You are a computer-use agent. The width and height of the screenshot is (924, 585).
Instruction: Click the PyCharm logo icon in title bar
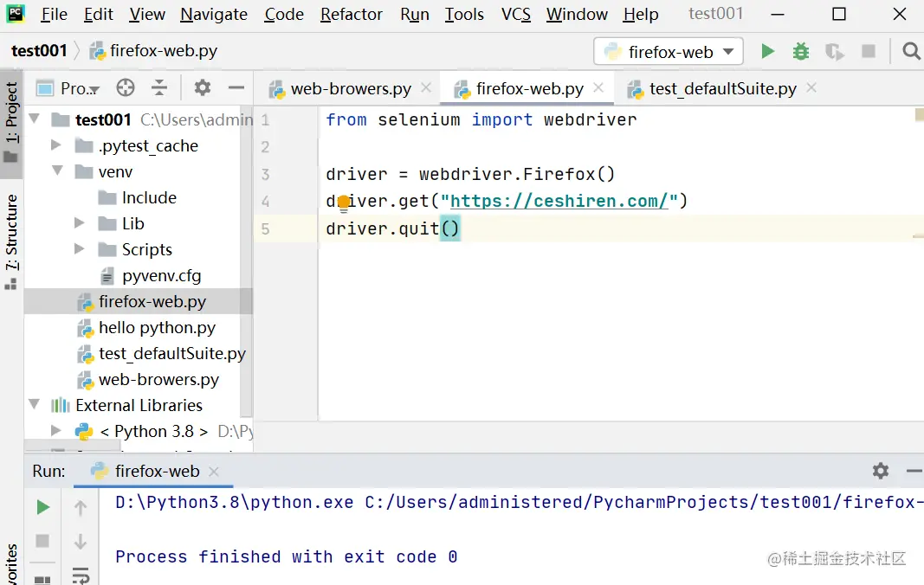pyautogui.click(x=16, y=13)
